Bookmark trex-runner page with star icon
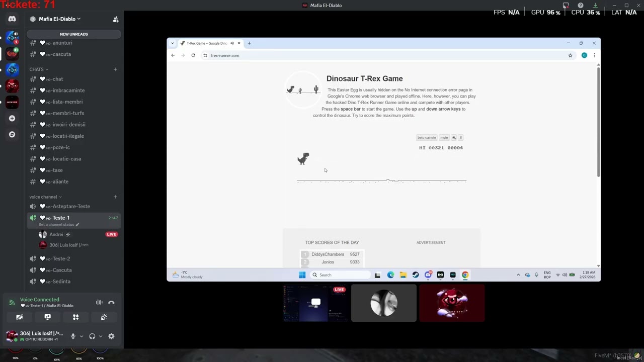The width and height of the screenshot is (644, 362). click(570, 55)
